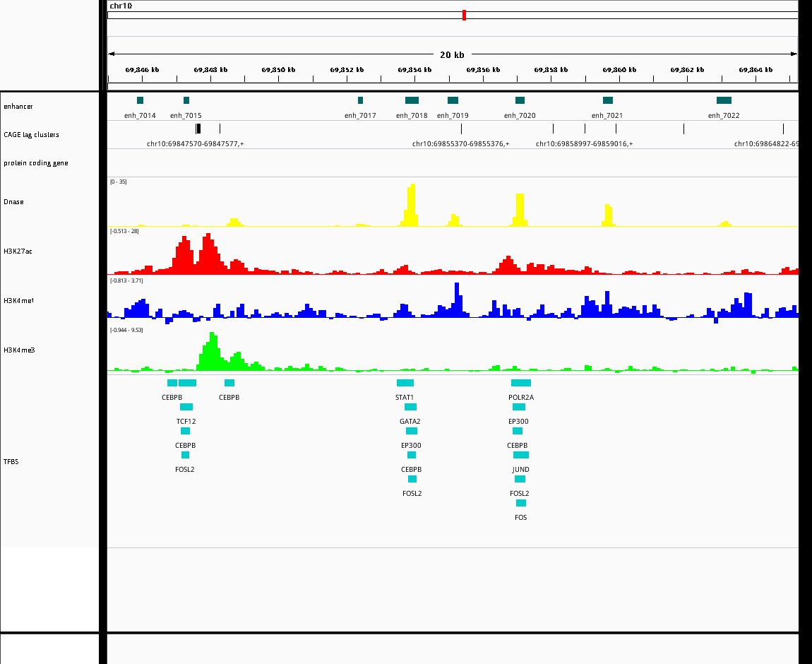Click the H3K4me3 track name

[x=19, y=350]
